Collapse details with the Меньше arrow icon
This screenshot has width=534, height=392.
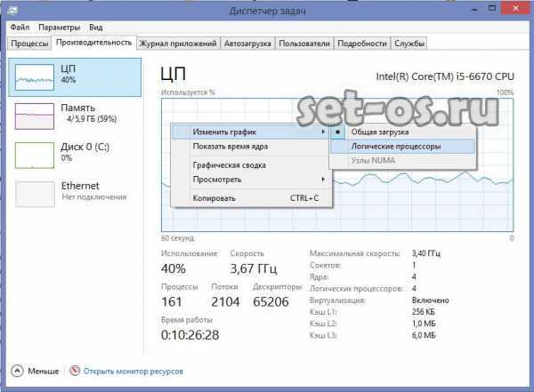(x=17, y=371)
